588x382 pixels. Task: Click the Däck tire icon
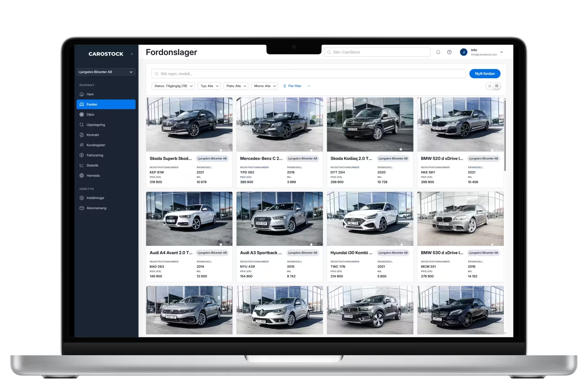coord(82,115)
